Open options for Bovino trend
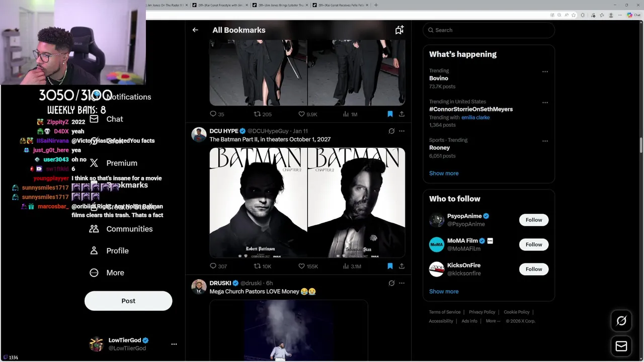The height and width of the screenshot is (362, 644). (545, 72)
